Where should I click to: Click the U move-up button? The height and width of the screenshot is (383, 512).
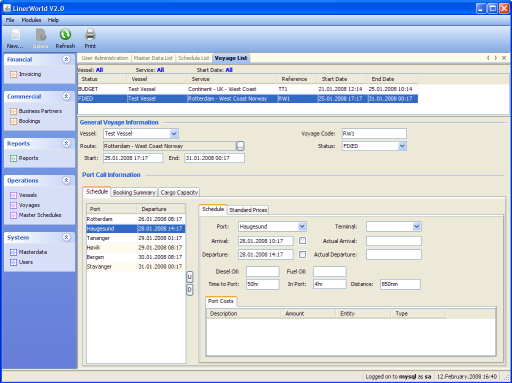189,277
